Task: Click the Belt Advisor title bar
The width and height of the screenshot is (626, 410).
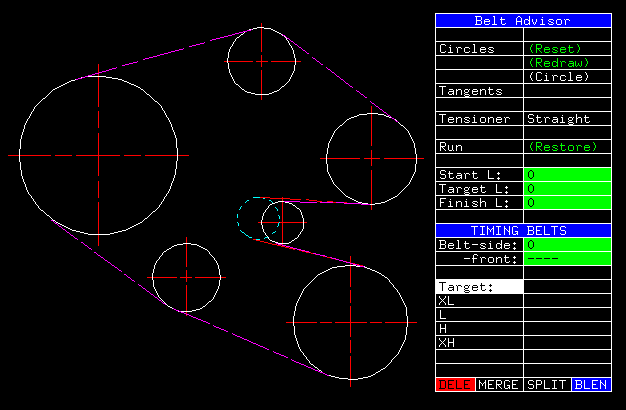Action: pos(523,20)
